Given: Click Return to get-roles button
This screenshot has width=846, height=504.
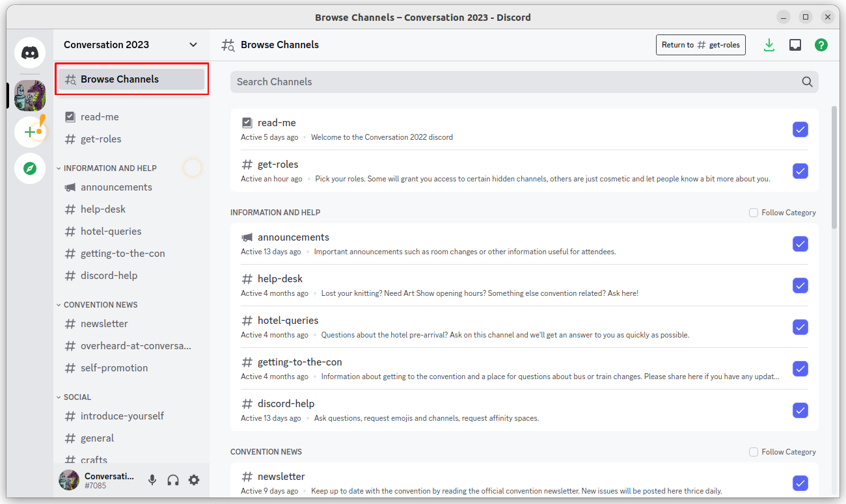Looking at the screenshot, I should click(x=701, y=45).
